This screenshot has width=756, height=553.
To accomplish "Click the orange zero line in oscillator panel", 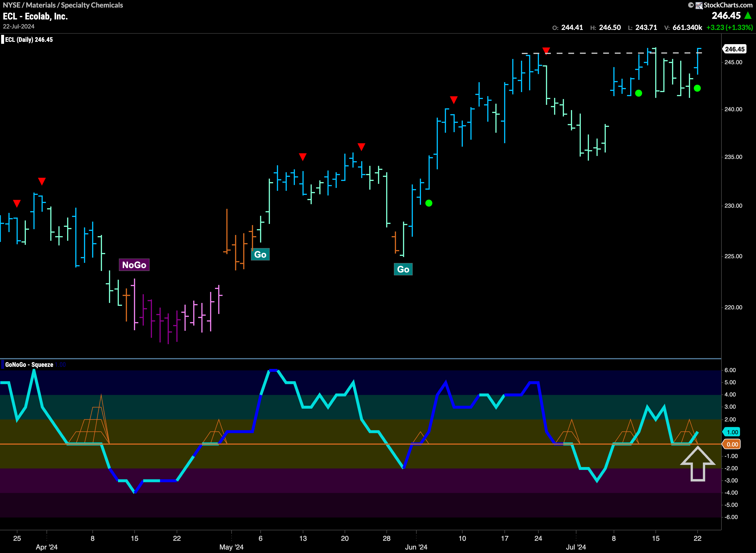I will 361,444.
